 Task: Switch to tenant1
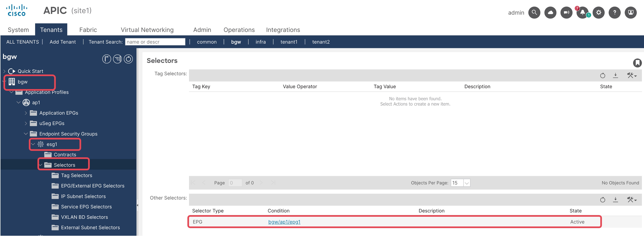289,42
